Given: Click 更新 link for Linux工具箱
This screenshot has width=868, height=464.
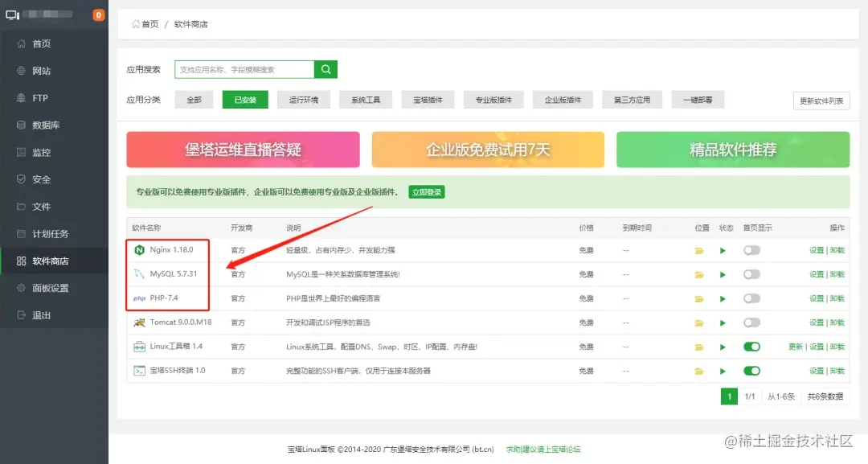Looking at the screenshot, I should click(x=796, y=347).
